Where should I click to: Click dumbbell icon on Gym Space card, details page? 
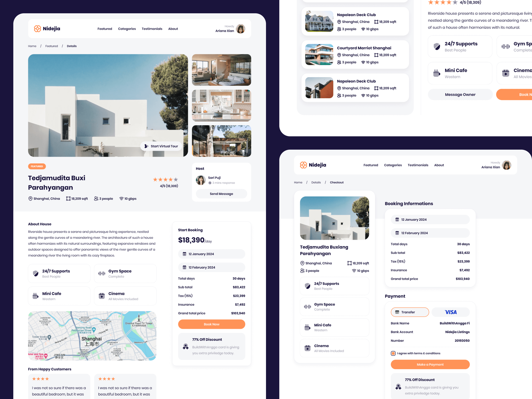point(102,273)
